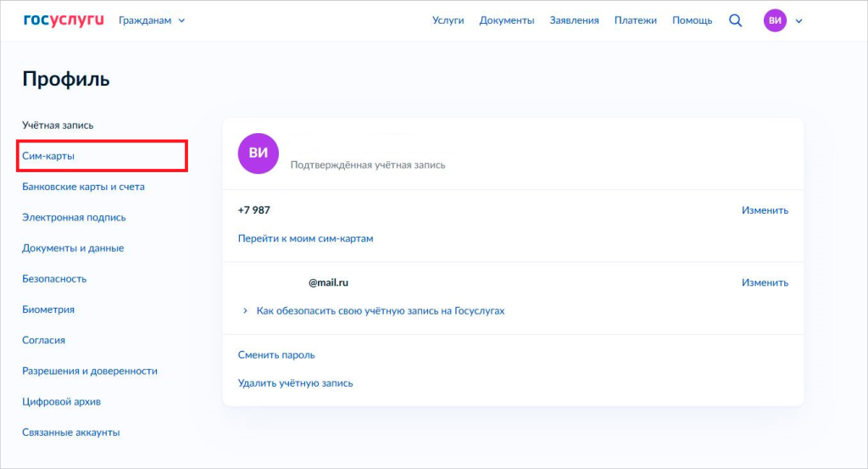Follow the 'Перейти к моим сим-картам' link
The height and width of the screenshot is (469, 868).
point(305,238)
